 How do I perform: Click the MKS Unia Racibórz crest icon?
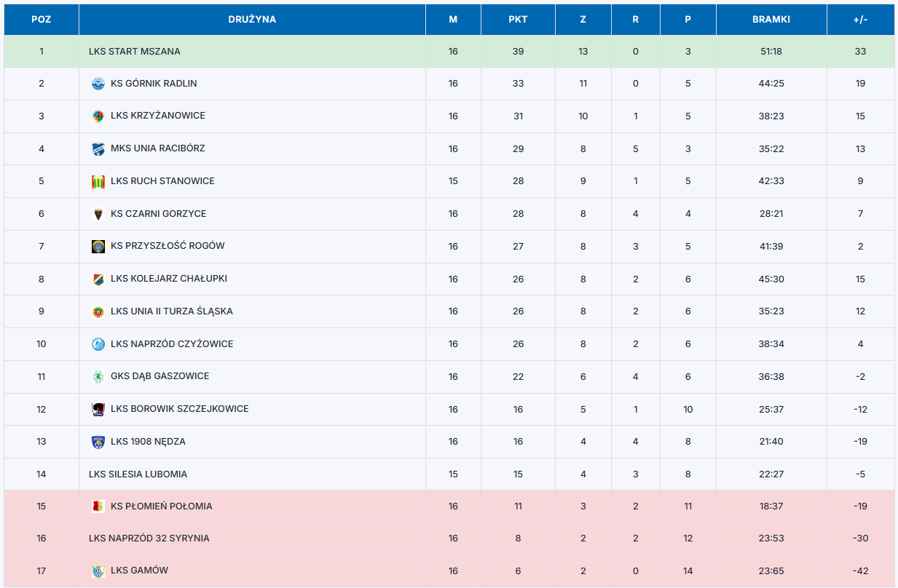point(98,148)
